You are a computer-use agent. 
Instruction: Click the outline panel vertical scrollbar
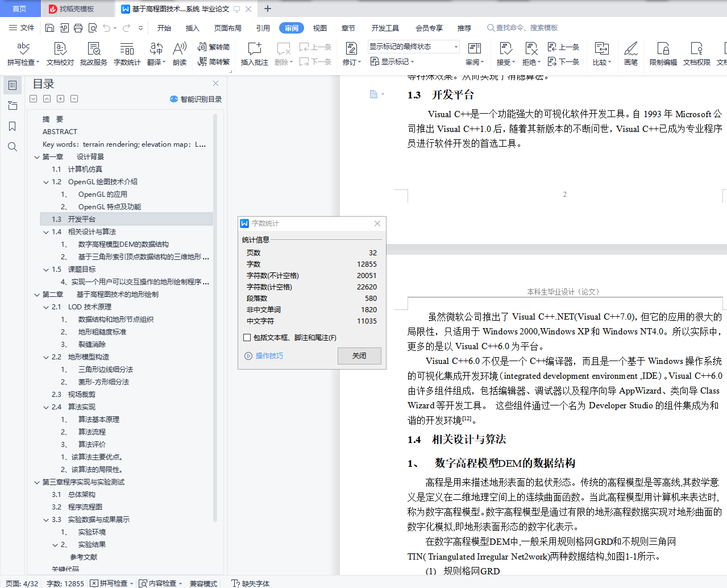(215, 317)
